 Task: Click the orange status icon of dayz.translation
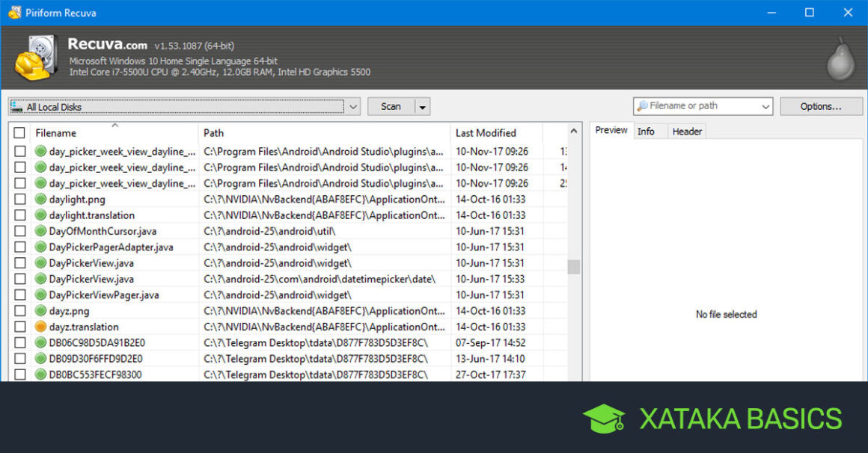point(41,327)
